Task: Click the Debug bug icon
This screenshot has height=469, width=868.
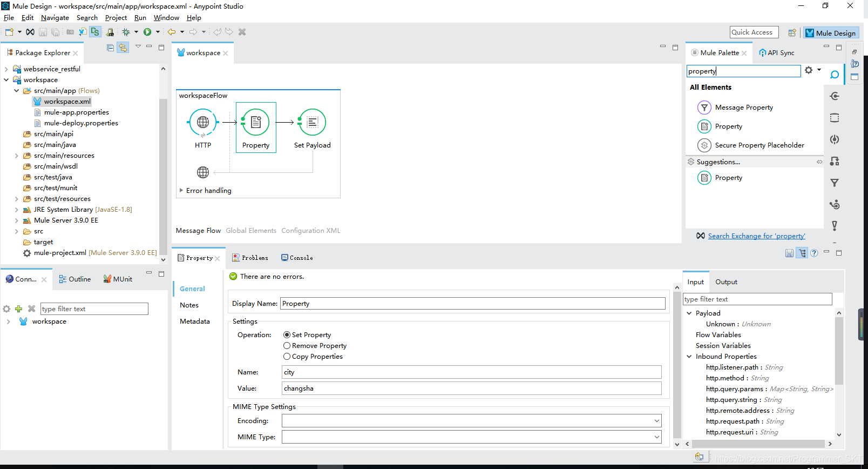Action: 126,32
